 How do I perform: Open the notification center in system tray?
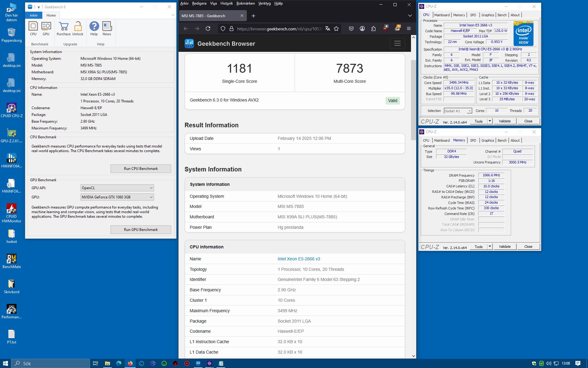578,363
